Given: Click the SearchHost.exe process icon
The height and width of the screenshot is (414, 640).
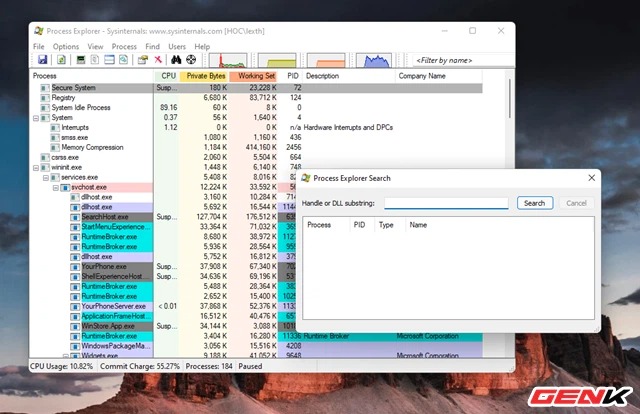Looking at the screenshot, I should coord(75,217).
